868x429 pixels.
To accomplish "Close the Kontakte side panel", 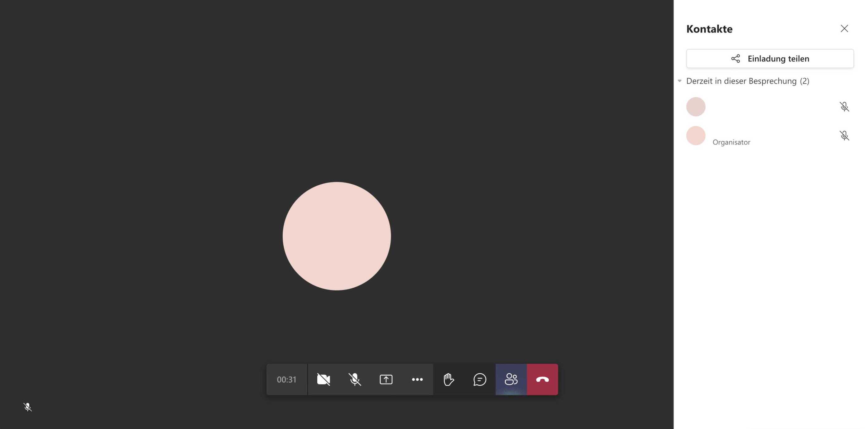I will [844, 29].
